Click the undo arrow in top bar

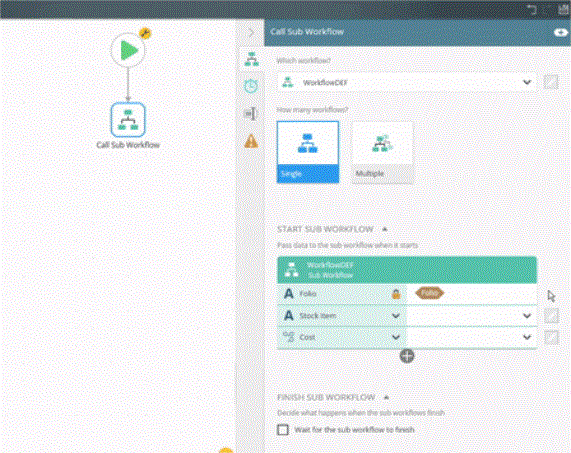(532, 10)
